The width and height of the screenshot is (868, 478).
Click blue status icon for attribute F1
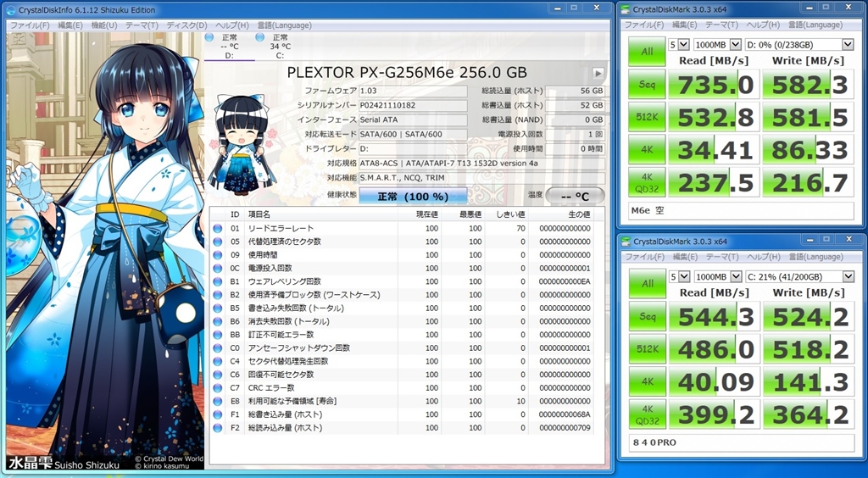pyautogui.click(x=218, y=414)
